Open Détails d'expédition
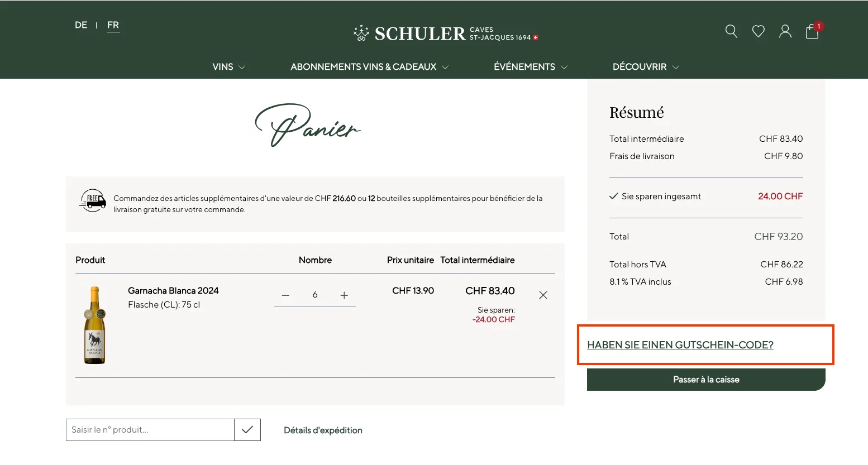868x465 pixels. point(323,430)
